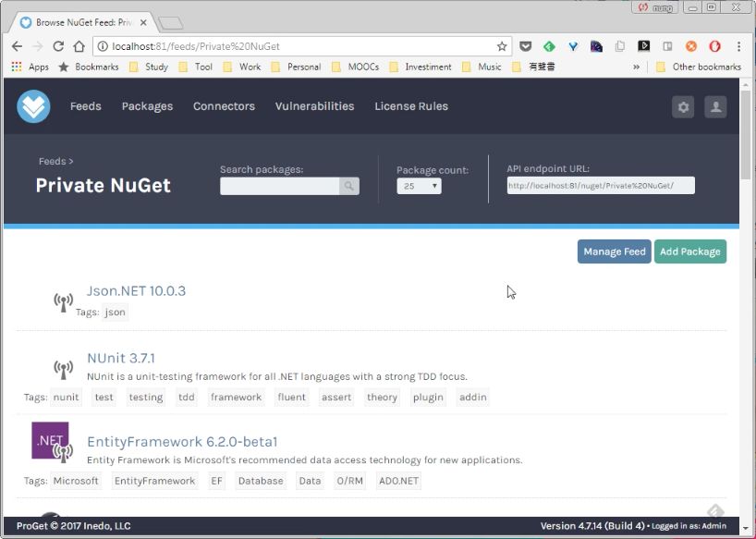This screenshot has height=539, width=756.
Task: Click the purple .NET EntityFramework package icon
Action: coord(50,441)
